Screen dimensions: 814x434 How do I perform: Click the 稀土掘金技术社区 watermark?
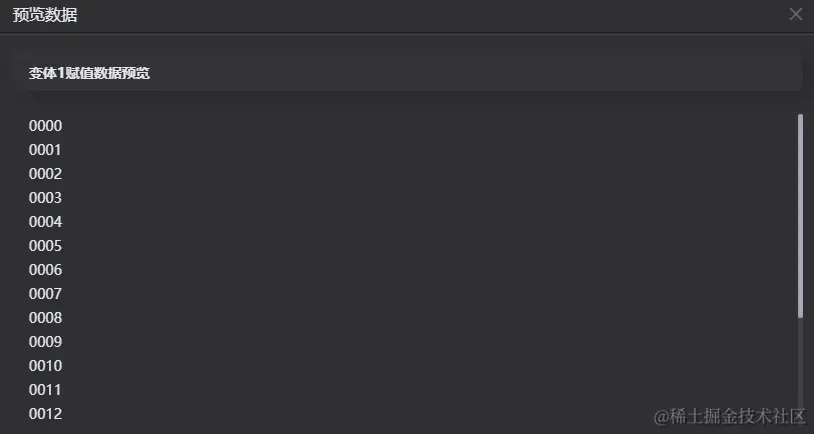(x=729, y=416)
